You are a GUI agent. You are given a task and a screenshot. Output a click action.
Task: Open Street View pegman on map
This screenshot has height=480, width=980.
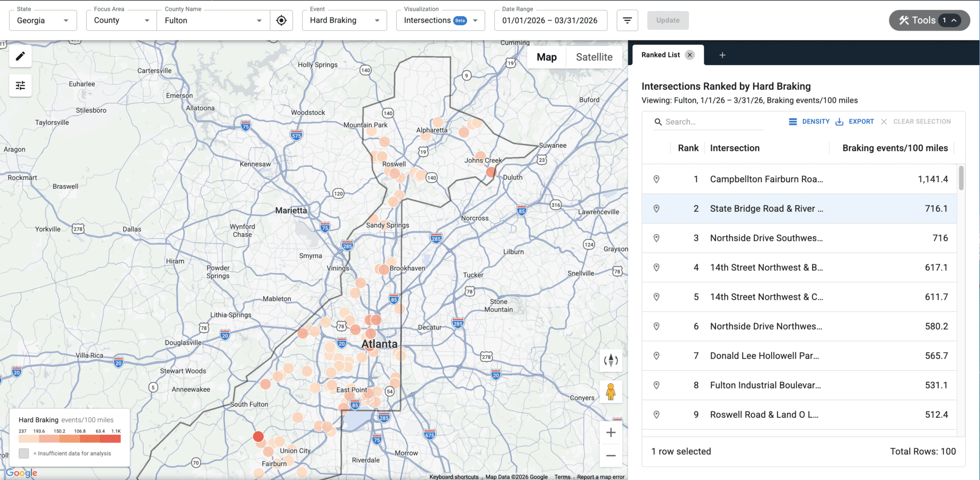click(611, 392)
